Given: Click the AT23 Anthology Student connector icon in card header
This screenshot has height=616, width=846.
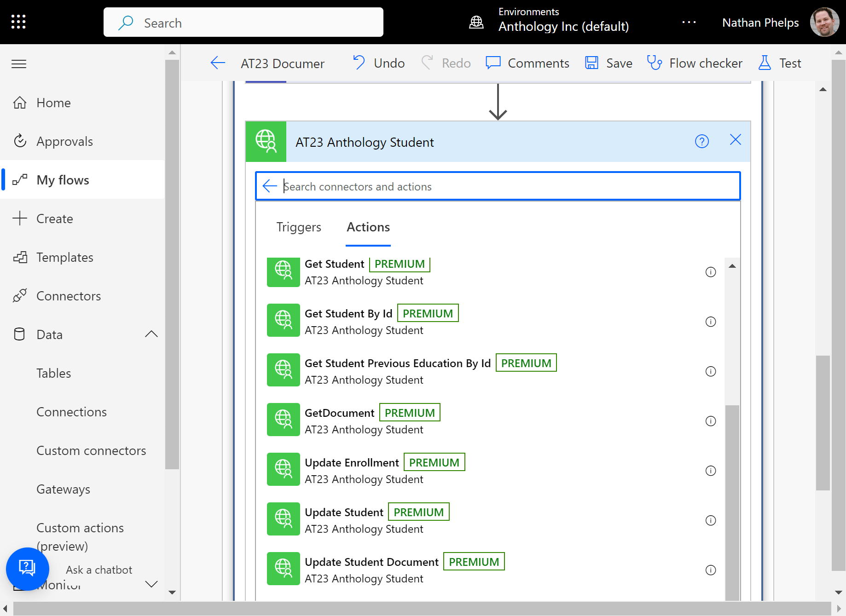Looking at the screenshot, I should 266,142.
